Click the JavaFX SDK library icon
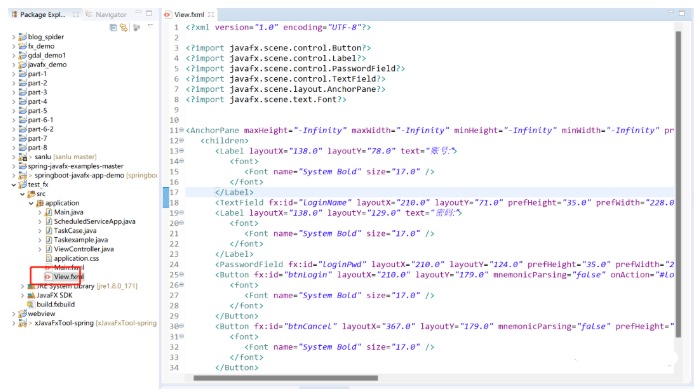698x392 pixels. [x=31, y=295]
